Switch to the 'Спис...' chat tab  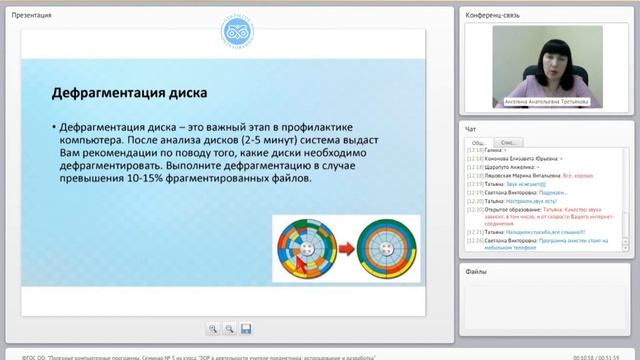[x=508, y=142]
